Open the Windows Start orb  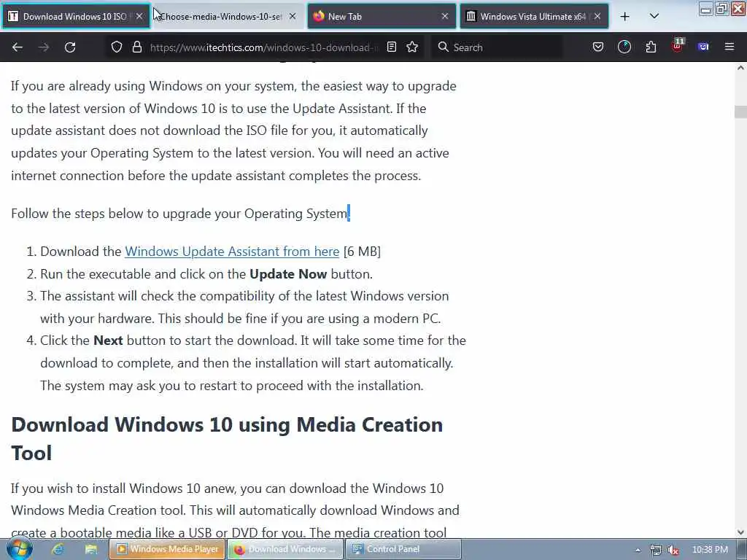pos(20,549)
